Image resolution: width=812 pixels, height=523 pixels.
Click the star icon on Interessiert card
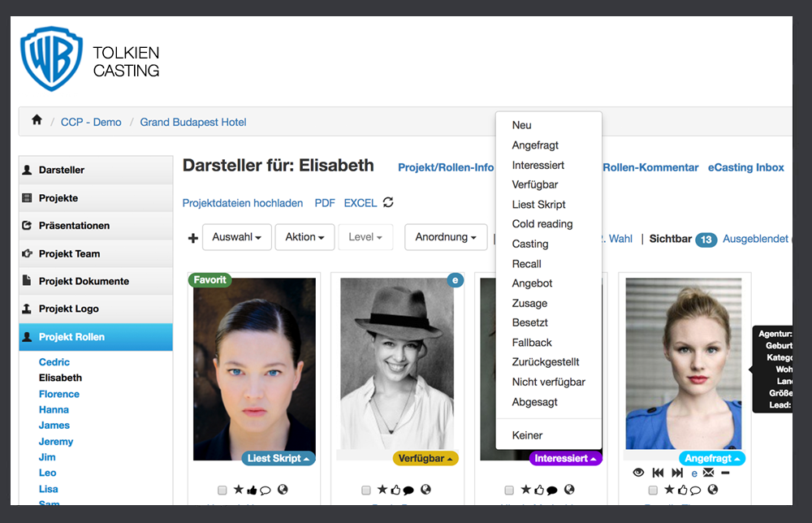525,490
